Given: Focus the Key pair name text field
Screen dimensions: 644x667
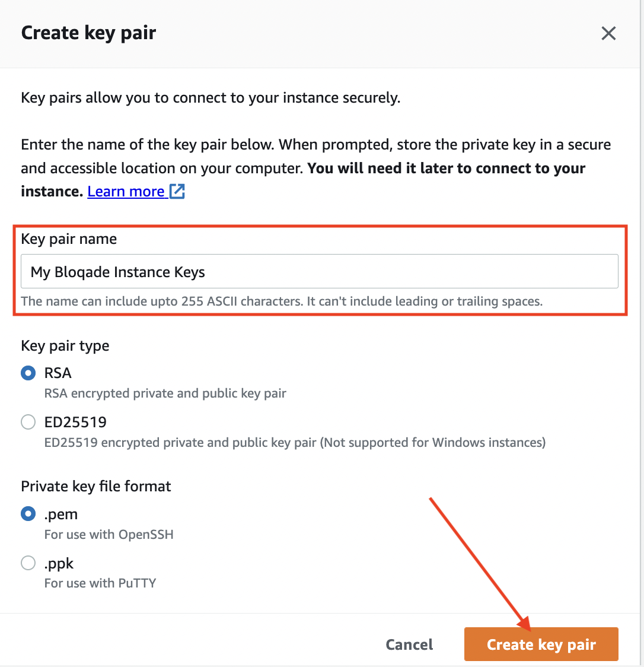Looking at the screenshot, I should pos(320,271).
